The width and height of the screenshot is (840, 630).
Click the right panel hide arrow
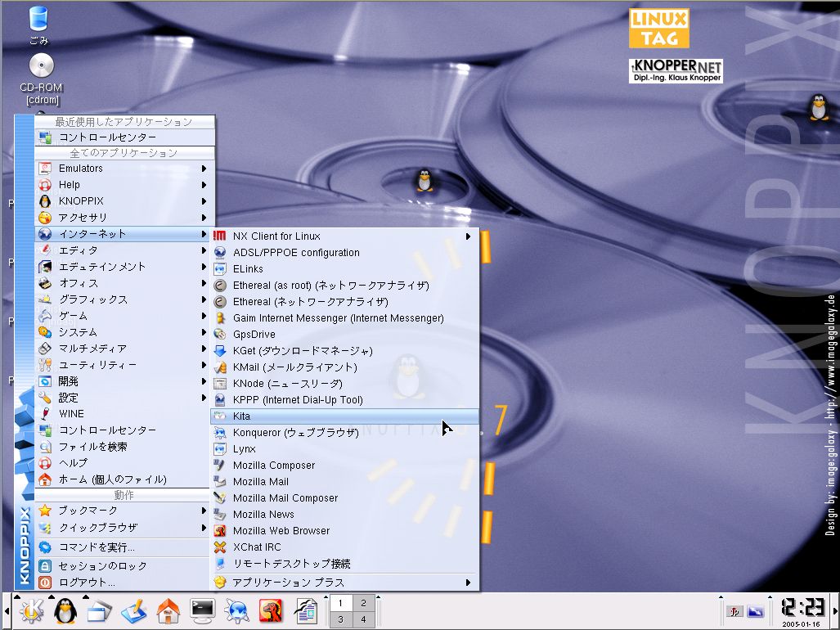click(x=834, y=611)
